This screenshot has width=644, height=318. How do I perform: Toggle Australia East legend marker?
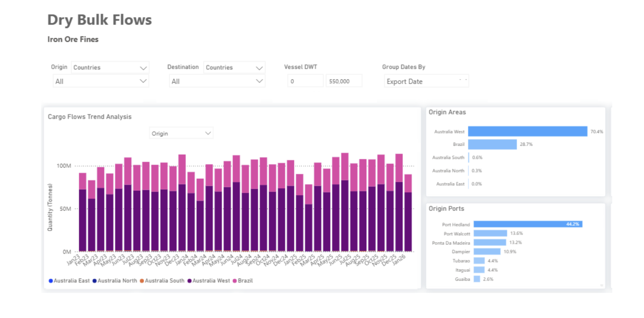[x=51, y=281]
